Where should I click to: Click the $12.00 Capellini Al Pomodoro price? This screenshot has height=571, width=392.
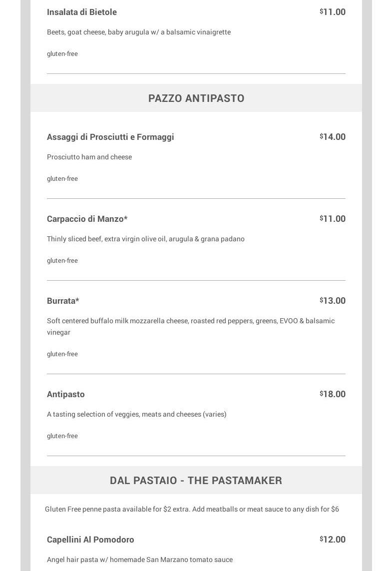[x=333, y=540]
